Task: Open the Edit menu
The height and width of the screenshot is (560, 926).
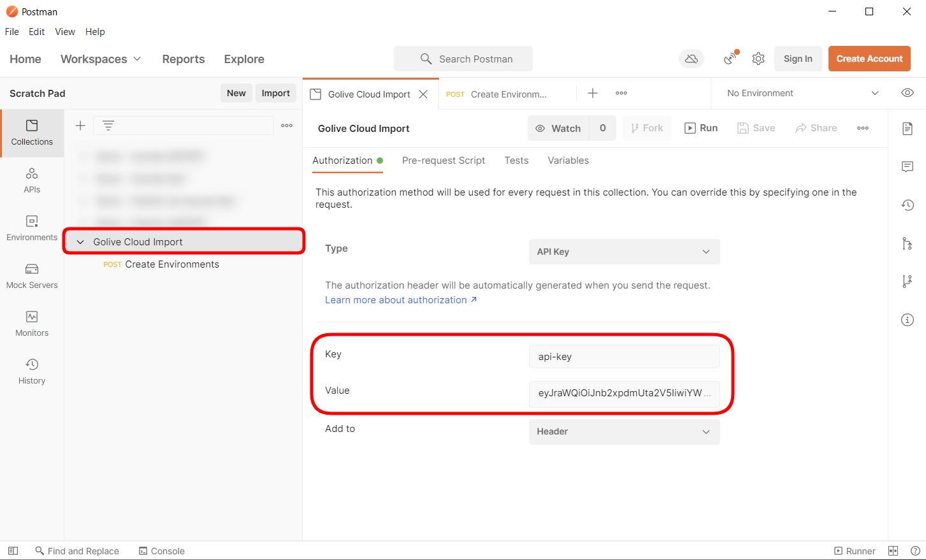Action: [x=36, y=32]
